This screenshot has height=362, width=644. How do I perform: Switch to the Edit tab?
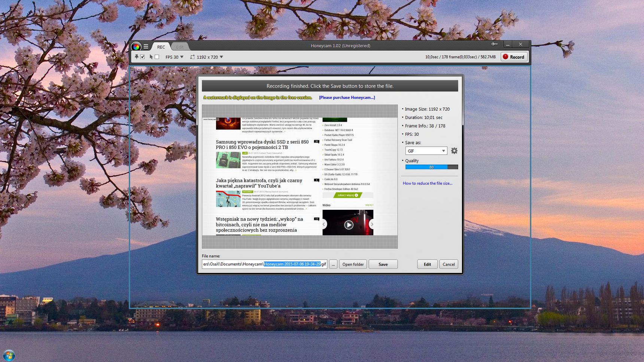coord(180,47)
